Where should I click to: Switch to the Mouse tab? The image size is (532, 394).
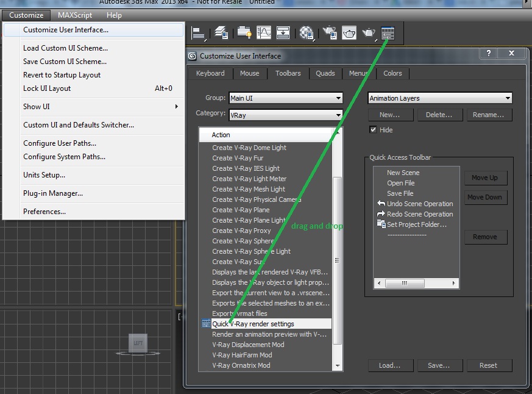point(250,73)
